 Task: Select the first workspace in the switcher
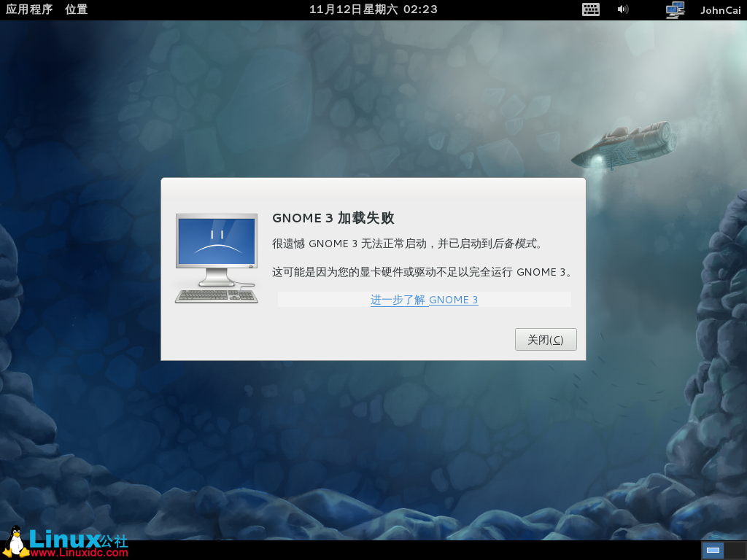[x=713, y=551]
